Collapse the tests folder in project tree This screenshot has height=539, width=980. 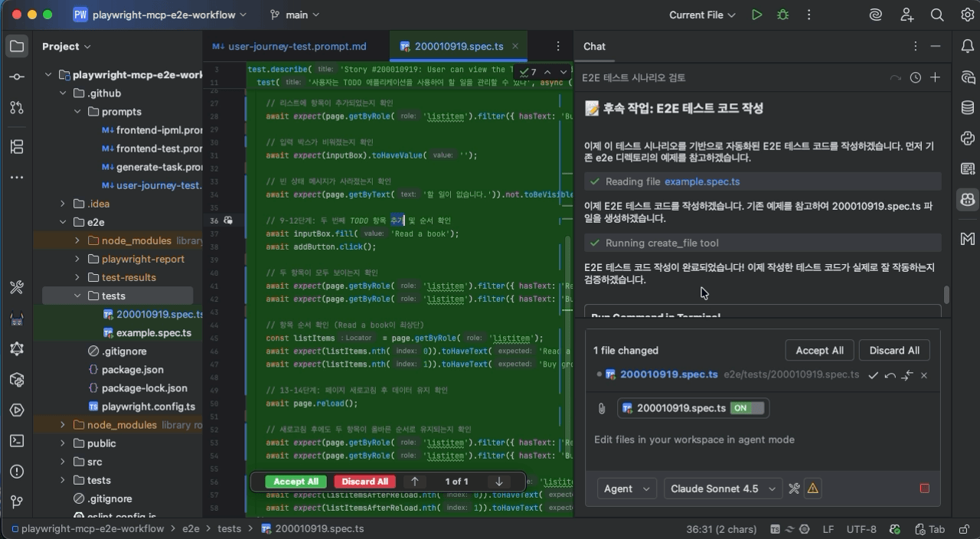pos(77,296)
